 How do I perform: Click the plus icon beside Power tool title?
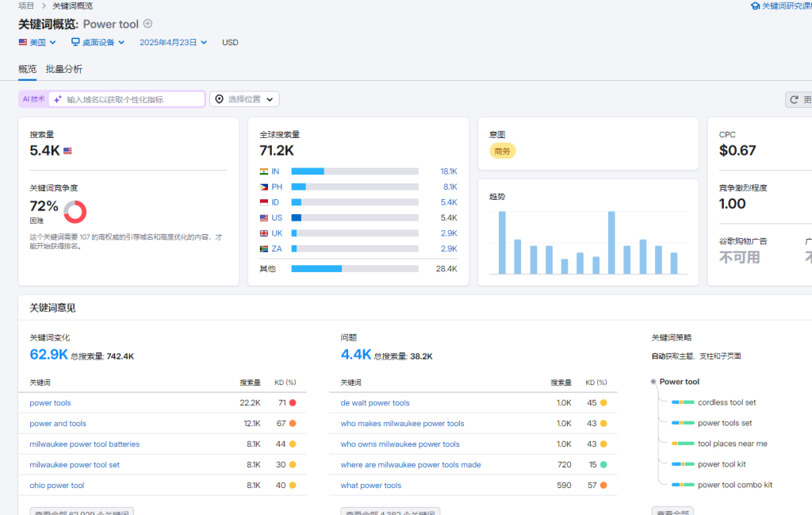pos(147,24)
